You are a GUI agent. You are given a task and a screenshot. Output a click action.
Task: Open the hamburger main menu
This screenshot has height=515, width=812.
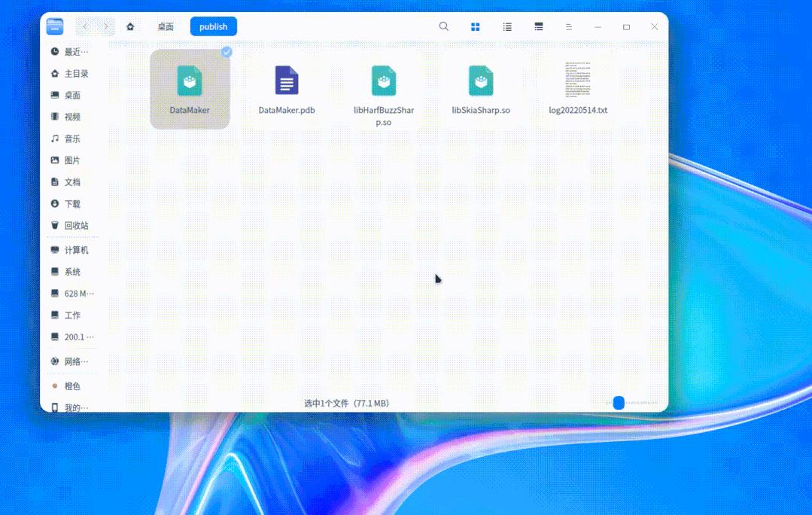click(x=569, y=27)
